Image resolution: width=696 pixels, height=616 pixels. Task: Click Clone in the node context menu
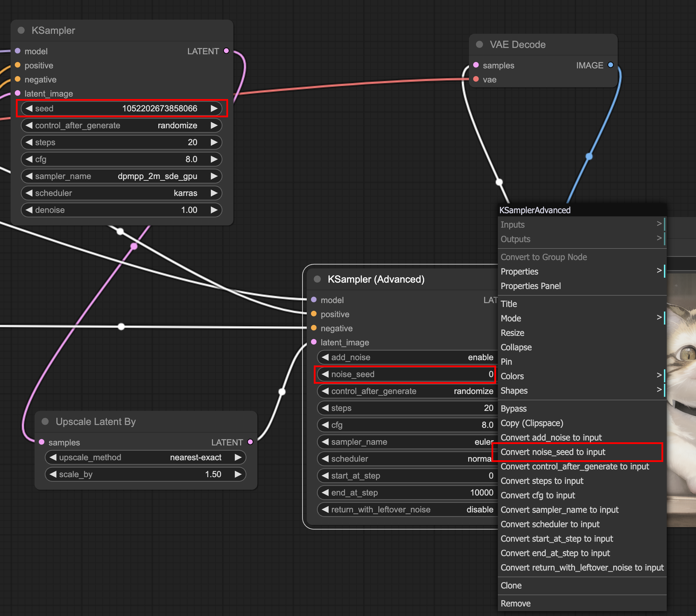coord(511,585)
